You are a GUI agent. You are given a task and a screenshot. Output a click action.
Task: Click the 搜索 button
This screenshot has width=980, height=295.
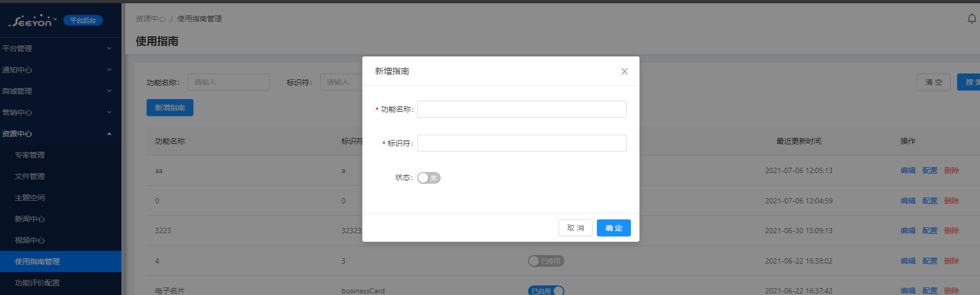tap(969, 82)
